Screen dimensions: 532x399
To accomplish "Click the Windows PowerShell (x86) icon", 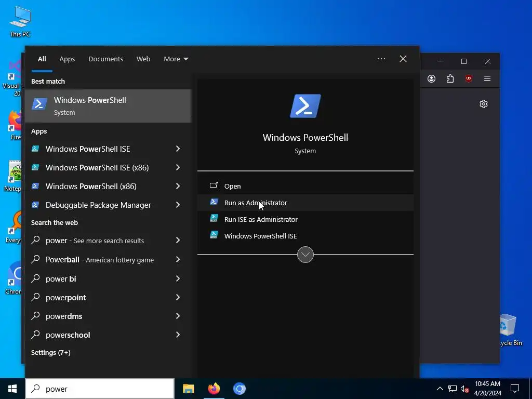I will click(x=35, y=186).
